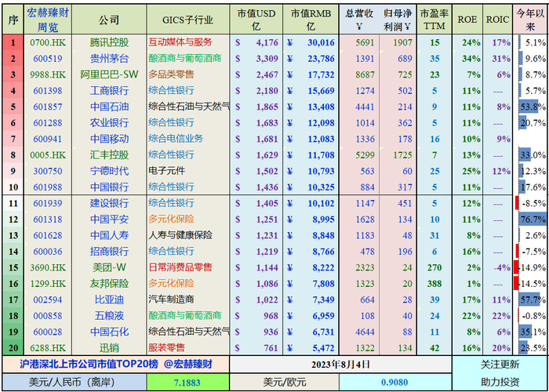Click ticker code 600519
Viewport: 549px width, 392px height.
click(48, 59)
